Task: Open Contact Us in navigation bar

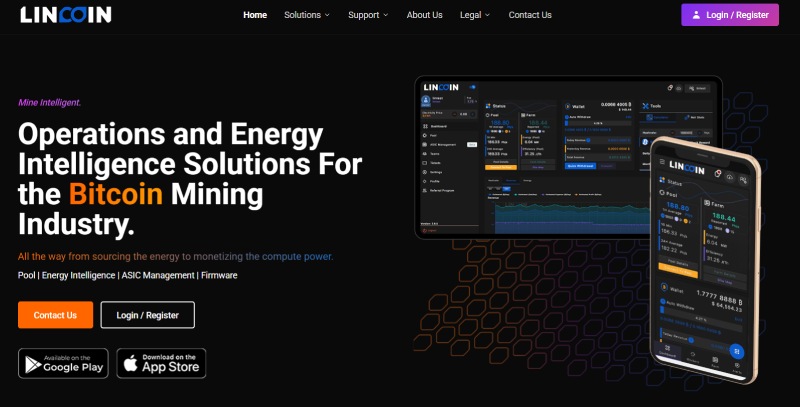Action: 530,15
